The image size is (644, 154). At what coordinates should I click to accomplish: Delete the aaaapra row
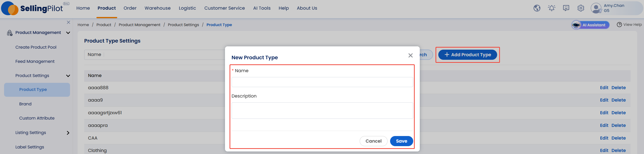pyautogui.click(x=618, y=125)
